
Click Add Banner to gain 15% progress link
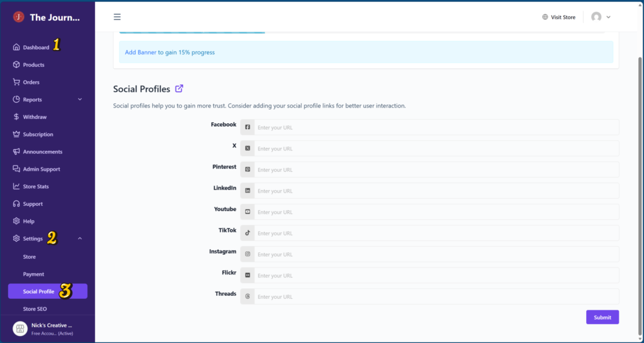tap(170, 52)
